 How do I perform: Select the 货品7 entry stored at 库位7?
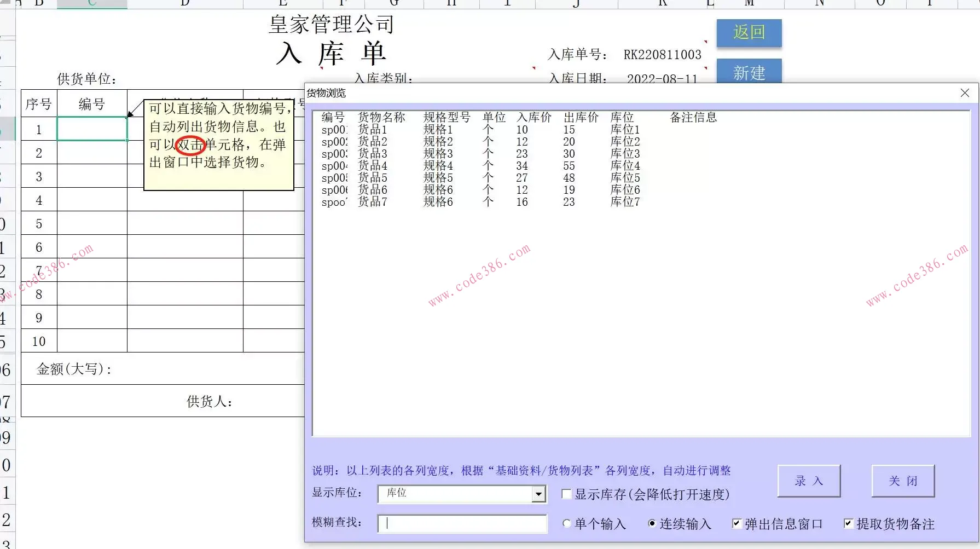(438, 202)
